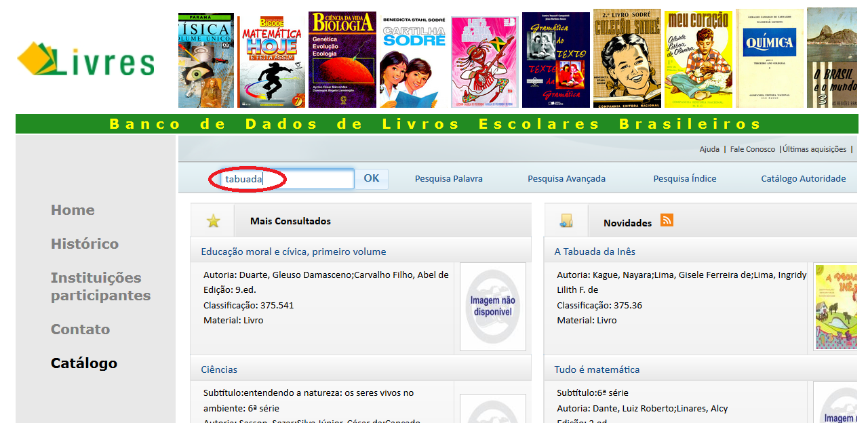The width and height of the screenshot is (868, 423).
Task: Open the Química book cover thumbnail
Action: [770, 58]
